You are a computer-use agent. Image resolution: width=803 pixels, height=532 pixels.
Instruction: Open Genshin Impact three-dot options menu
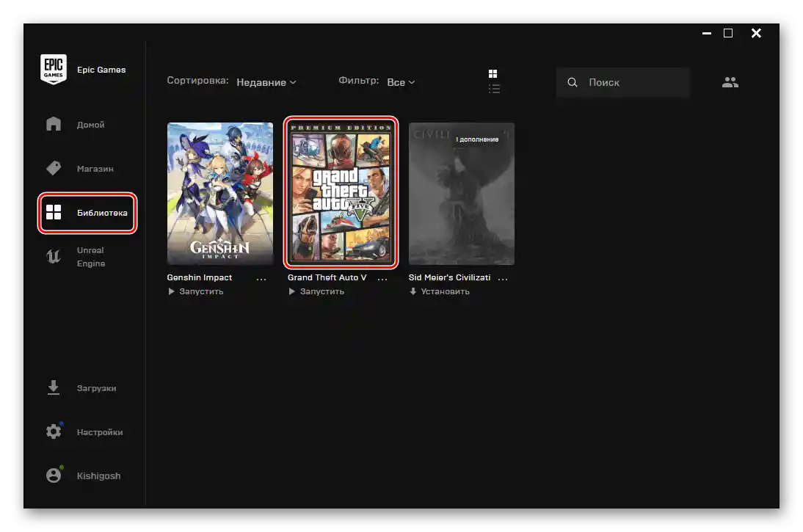click(261, 279)
